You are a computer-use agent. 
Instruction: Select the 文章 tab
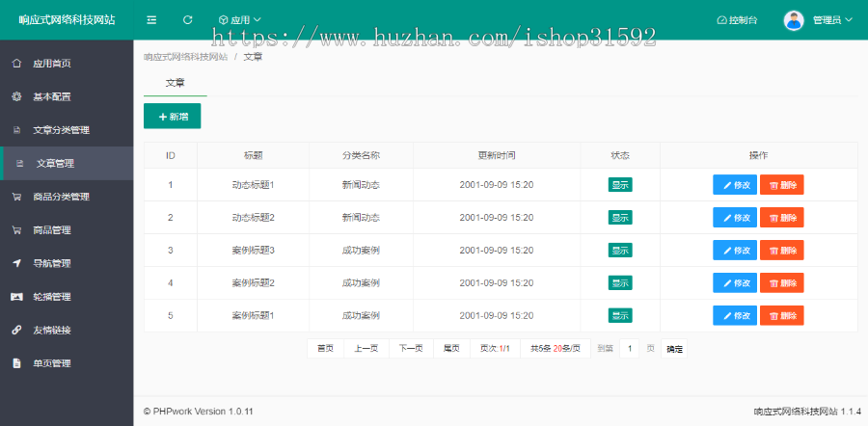(x=175, y=84)
